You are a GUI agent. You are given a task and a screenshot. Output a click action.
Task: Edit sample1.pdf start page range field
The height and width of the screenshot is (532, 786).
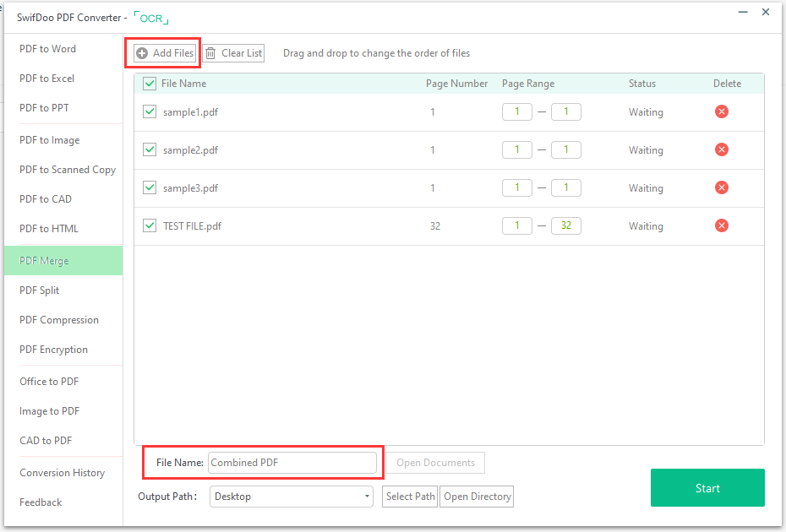516,111
